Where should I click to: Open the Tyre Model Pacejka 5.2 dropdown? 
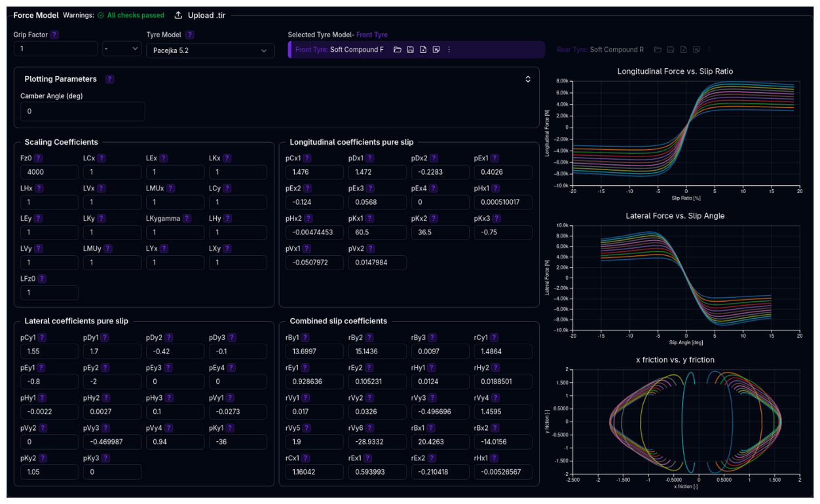(210, 50)
